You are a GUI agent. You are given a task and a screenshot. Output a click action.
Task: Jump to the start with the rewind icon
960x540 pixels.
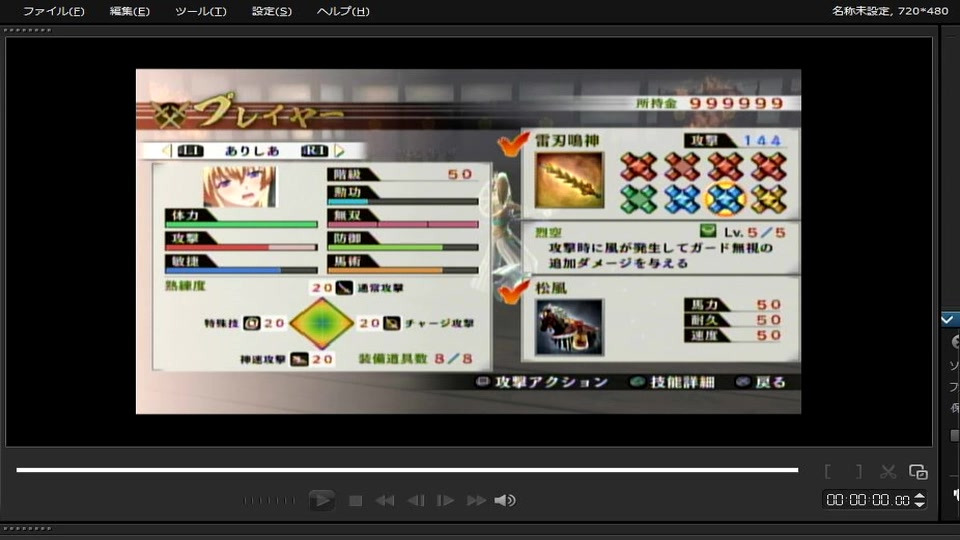pos(384,501)
